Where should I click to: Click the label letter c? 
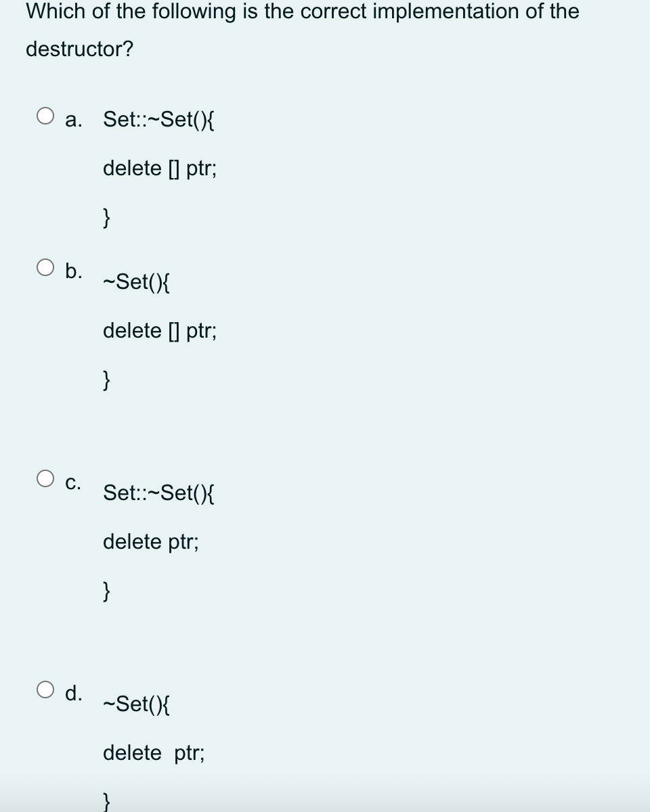pyautogui.click(x=72, y=481)
